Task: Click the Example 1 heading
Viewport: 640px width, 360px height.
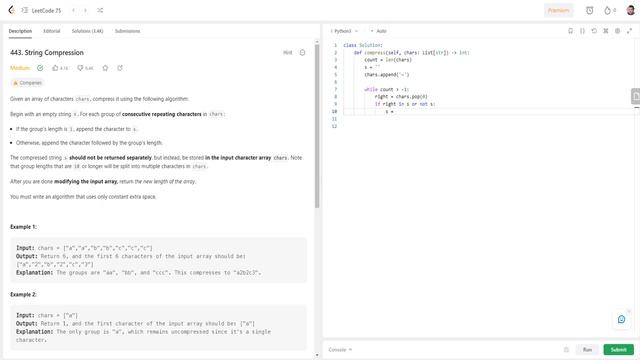Action: [x=23, y=227]
